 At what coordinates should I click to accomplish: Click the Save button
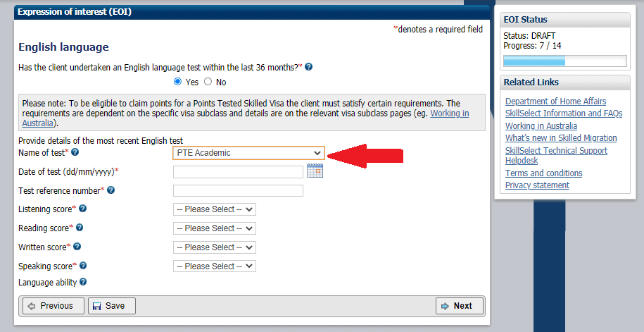111,306
